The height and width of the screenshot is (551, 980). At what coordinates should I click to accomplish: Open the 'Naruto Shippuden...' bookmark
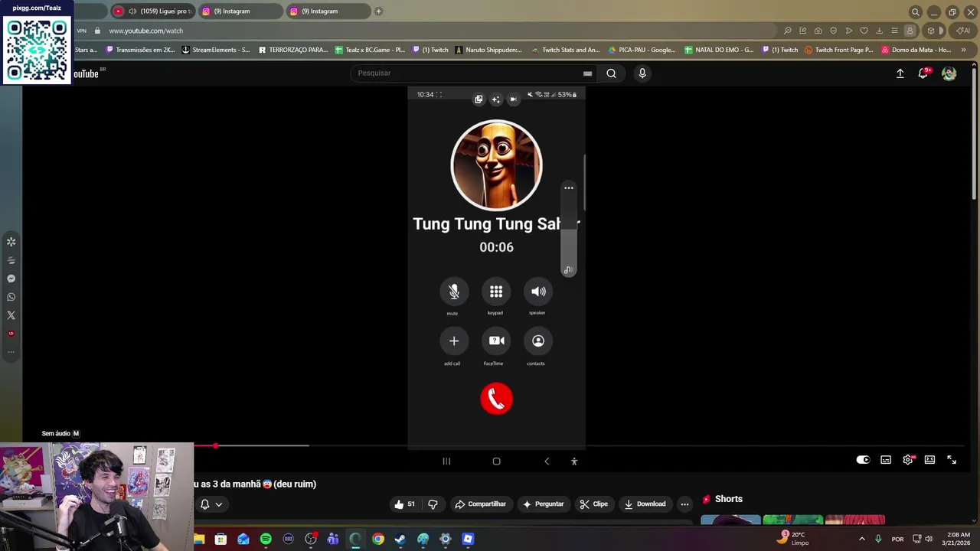point(488,50)
